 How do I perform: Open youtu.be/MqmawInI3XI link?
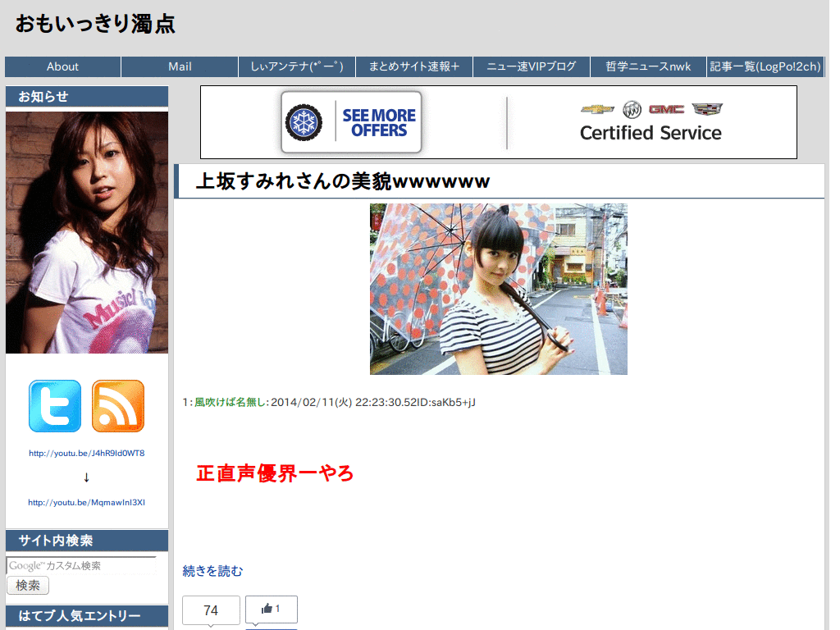(x=87, y=503)
